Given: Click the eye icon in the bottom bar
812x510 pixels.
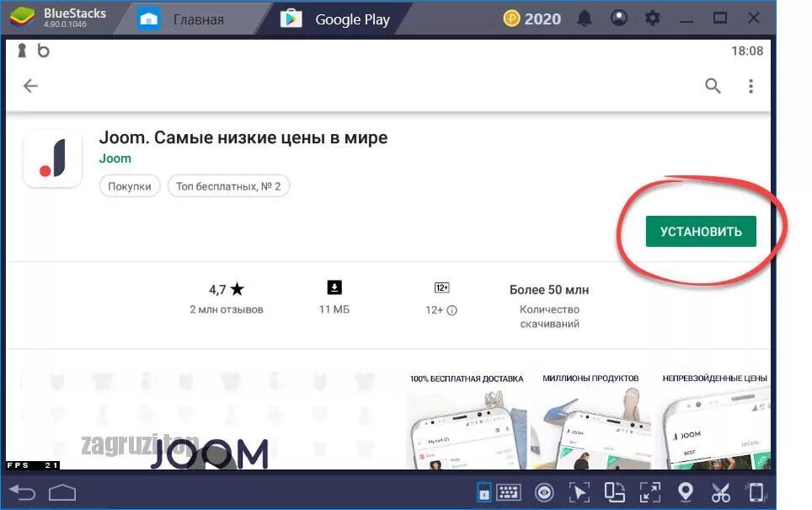Looking at the screenshot, I should [x=544, y=492].
